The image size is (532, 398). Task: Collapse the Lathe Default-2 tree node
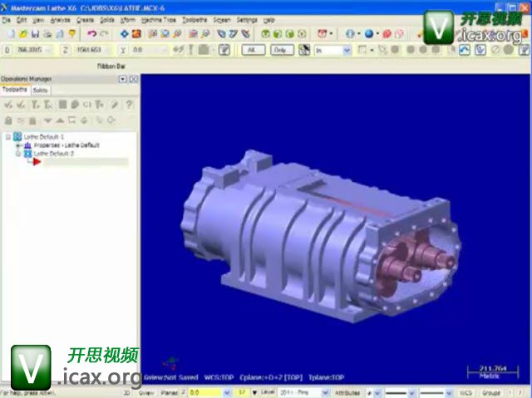coord(18,154)
